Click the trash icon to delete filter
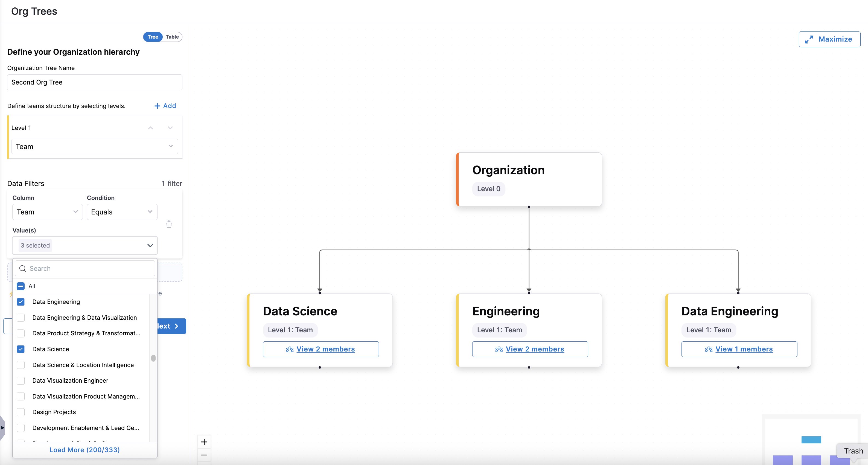The width and height of the screenshot is (868, 465). tap(169, 224)
